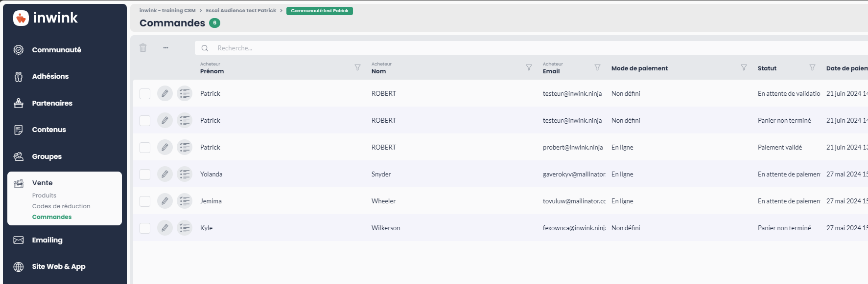Open the Communauté menu

tap(57, 50)
